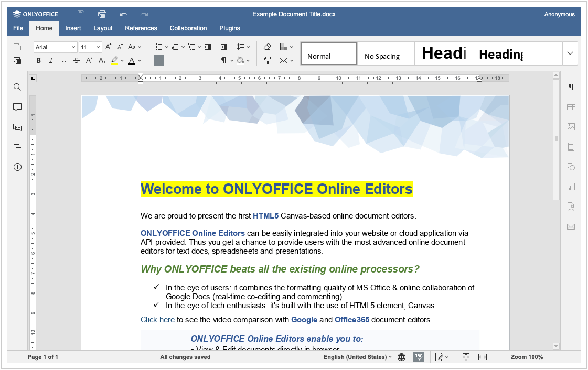Viewport: 588px width, 370px height.
Task: Decrement the font size
Action: [120, 47]
